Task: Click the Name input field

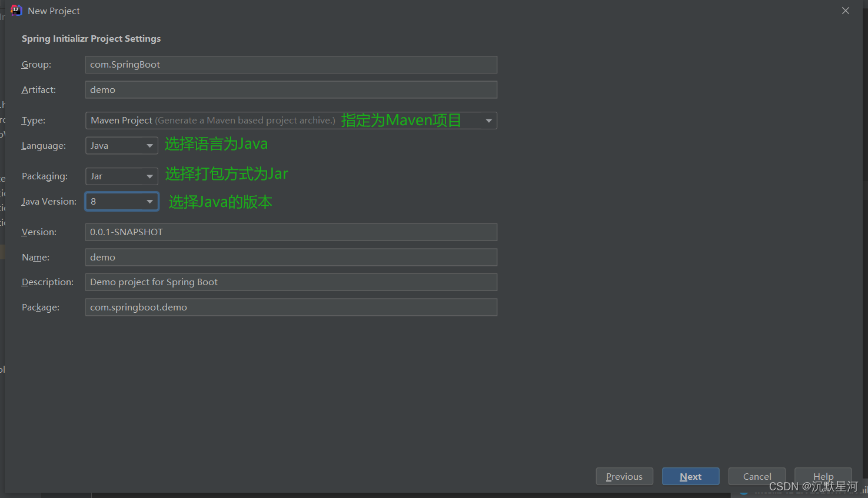Action: tap(291, 258)
